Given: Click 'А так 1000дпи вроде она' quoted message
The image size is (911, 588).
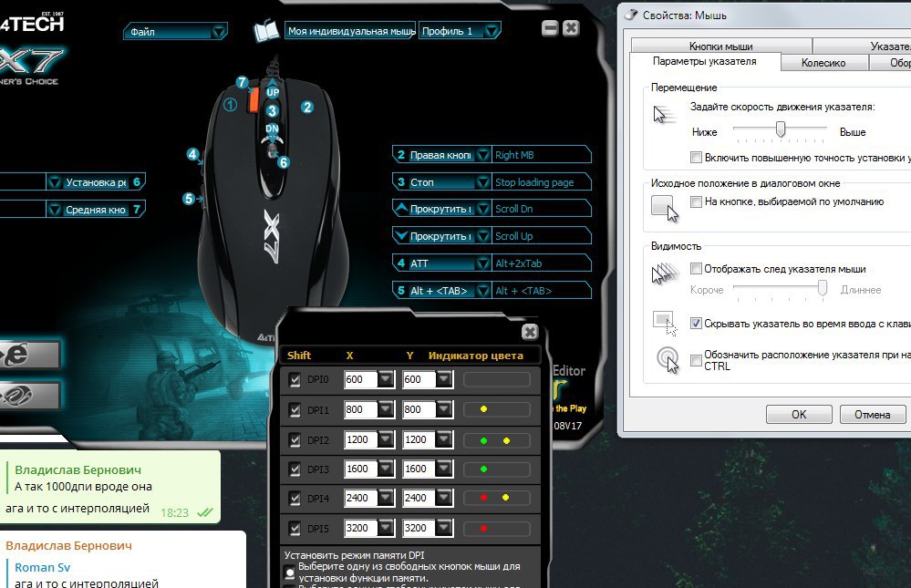Looking at the screenshot, I should pyautogui.click(x=83, y=486).
